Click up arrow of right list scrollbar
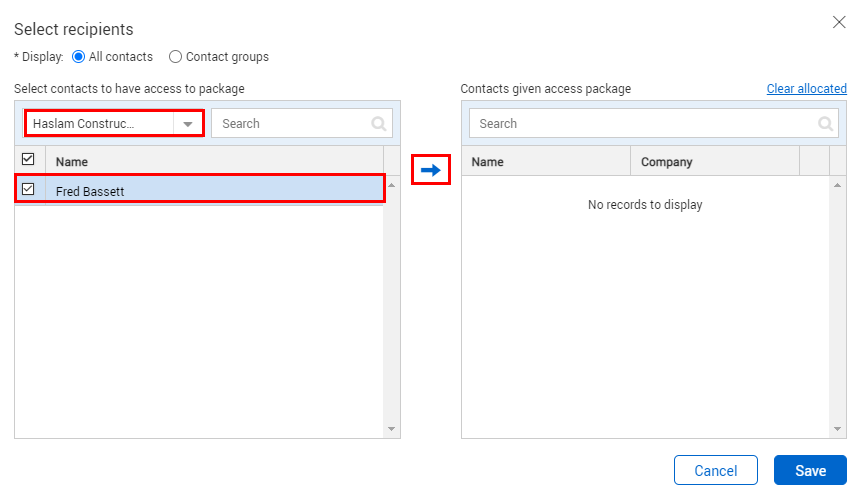The width and height of the screenshot is (862, 499). (x=837, y=185)
